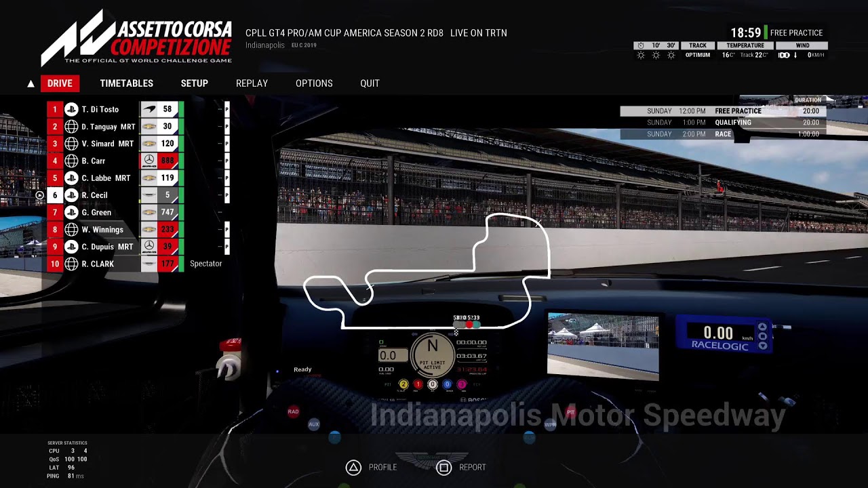The width and height of the screenshot is (868, 488).
Task: Open the TIMETABLES tab
Action: coord(127,83)
